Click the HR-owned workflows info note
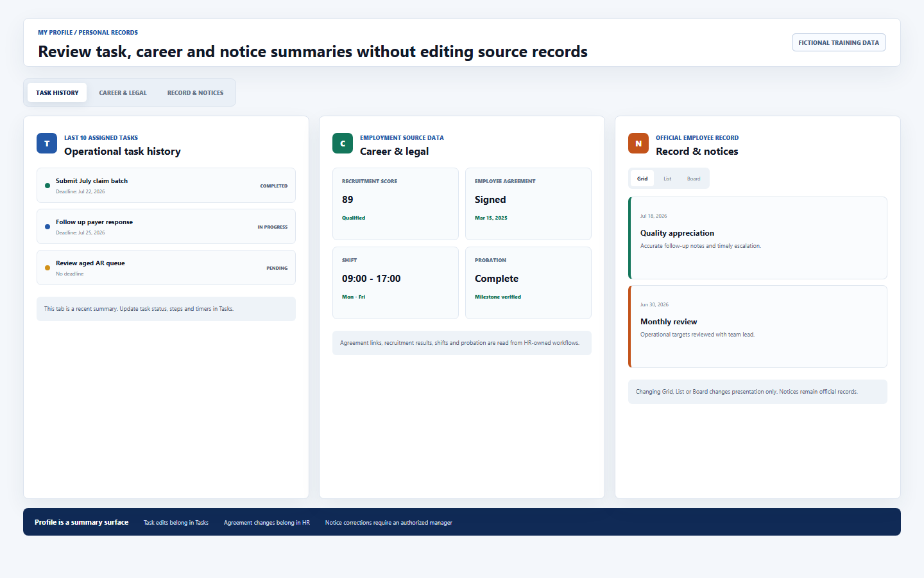The height and width of the screenshot is (578, 924). (x=462, y=343)
